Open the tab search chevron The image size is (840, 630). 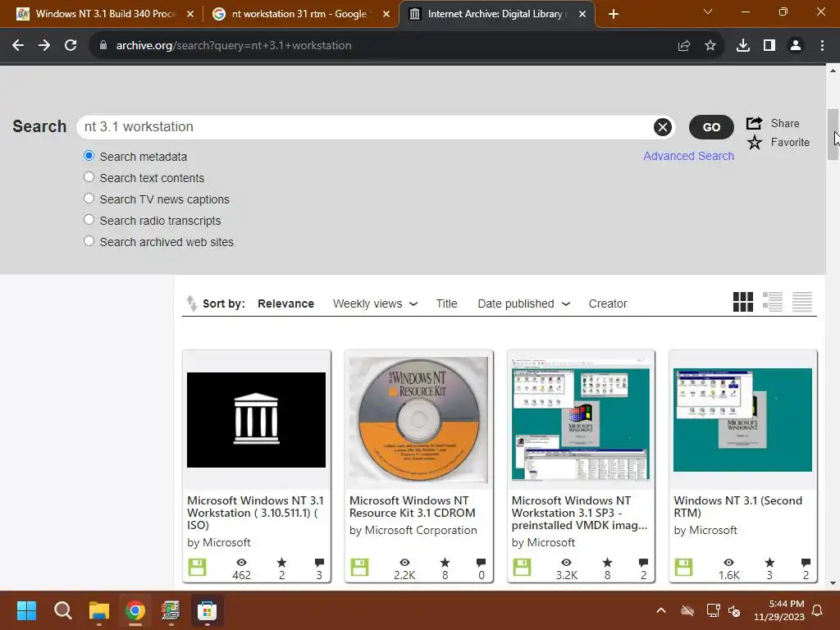708,11
